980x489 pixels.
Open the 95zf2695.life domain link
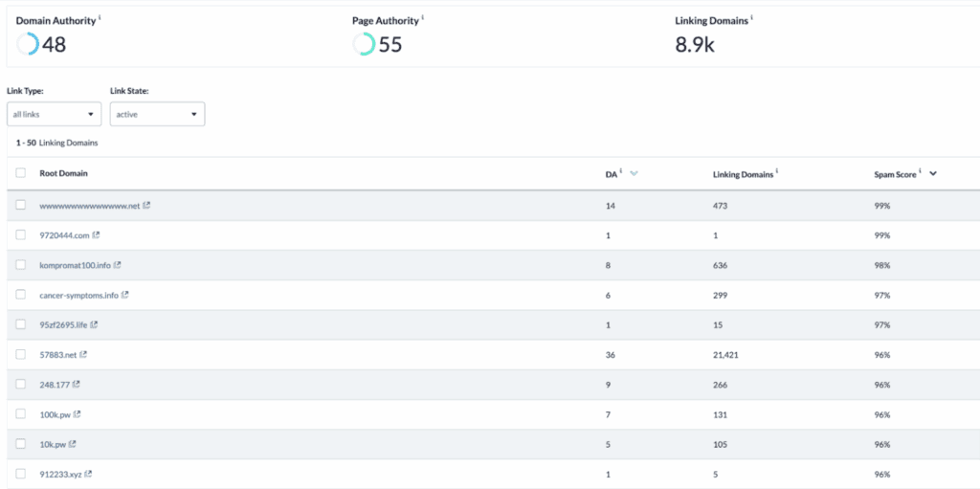(x=64, y=325)
